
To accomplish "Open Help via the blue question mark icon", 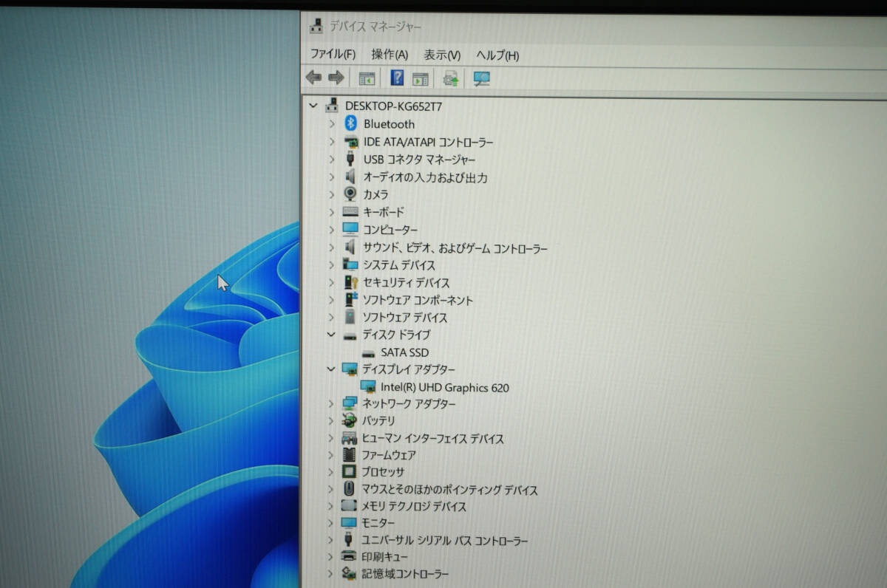I will [397, 78].
